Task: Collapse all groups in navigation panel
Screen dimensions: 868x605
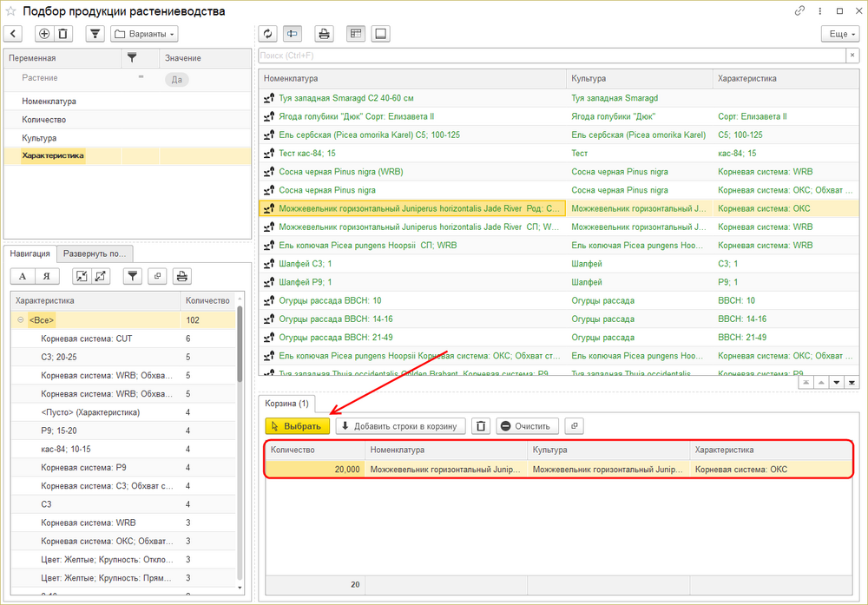Action: (81, 276)
